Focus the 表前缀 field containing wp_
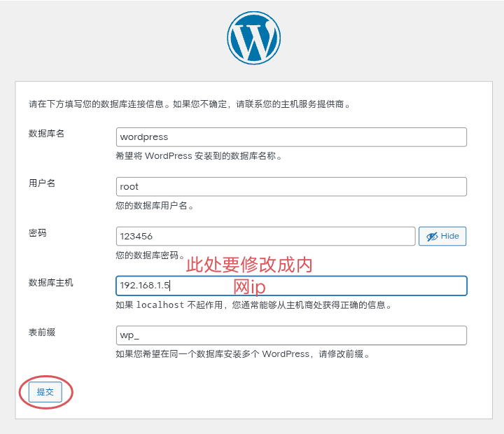The width and height of the screenshot is (504, 434). 291,335
